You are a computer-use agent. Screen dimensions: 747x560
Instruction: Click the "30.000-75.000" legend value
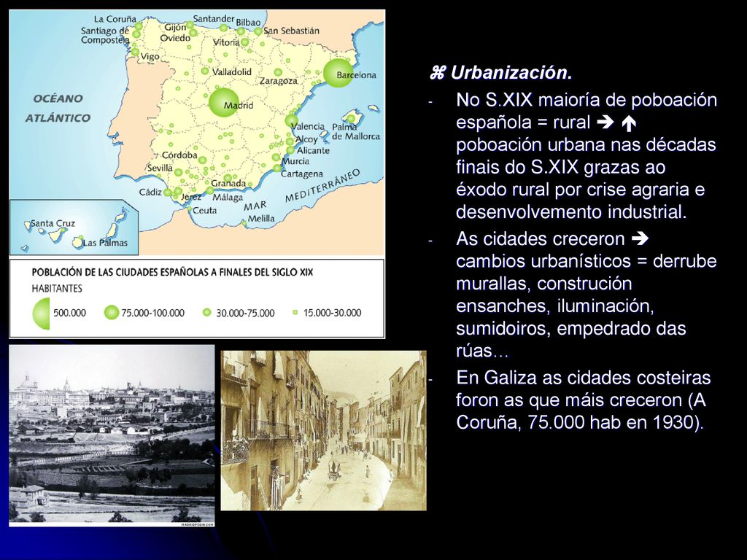[x=245, y=313]
